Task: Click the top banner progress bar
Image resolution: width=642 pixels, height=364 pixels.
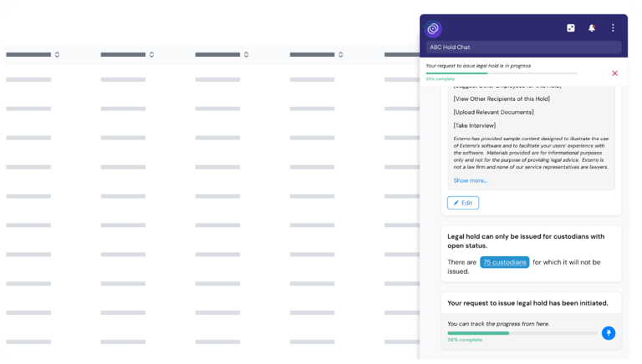Action: [x=501, y=73]
